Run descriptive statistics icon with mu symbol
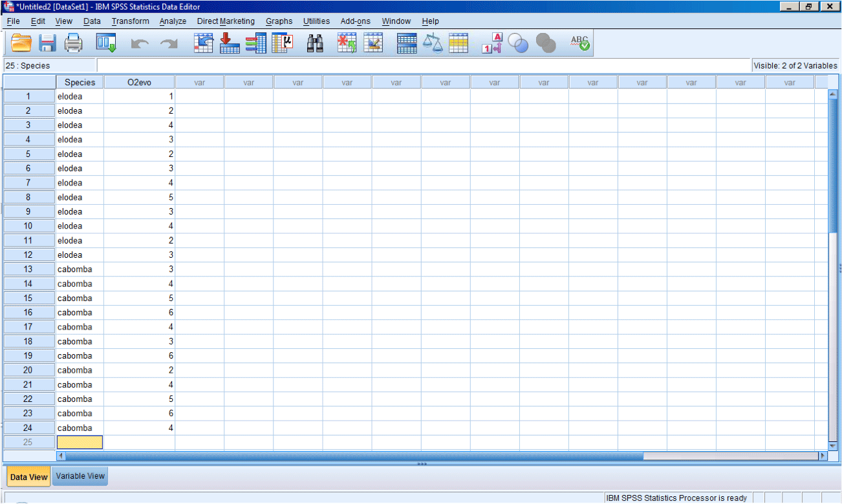The image size is (842, 504). 282,43
